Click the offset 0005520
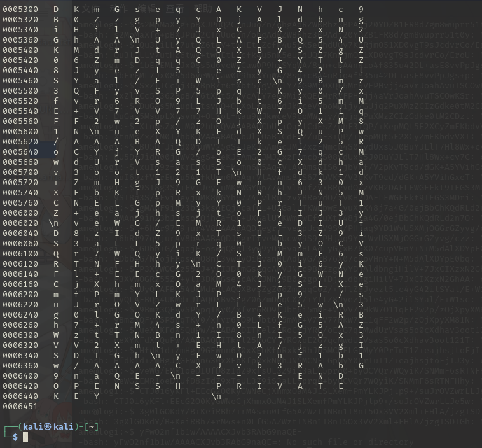 (x=20, y=101)
